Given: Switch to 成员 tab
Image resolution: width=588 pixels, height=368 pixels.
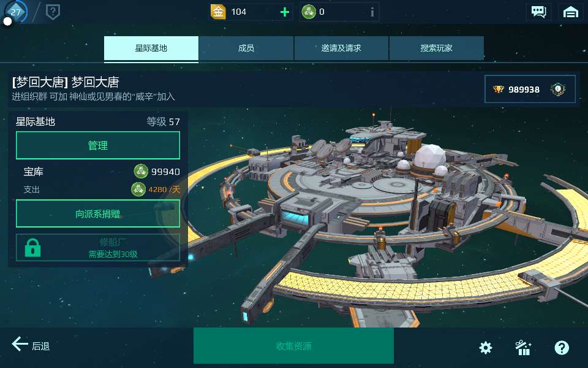Looking at the screenshot, I should point(246,48).
